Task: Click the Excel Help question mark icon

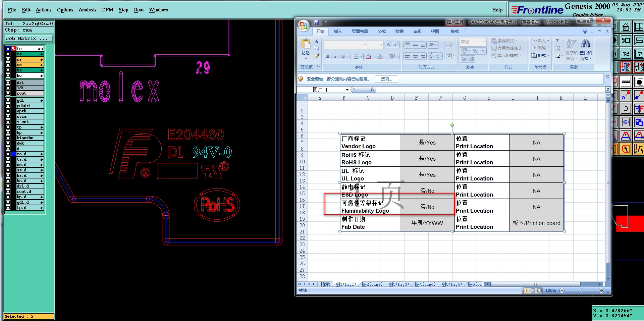Action: tap(585, 31)
